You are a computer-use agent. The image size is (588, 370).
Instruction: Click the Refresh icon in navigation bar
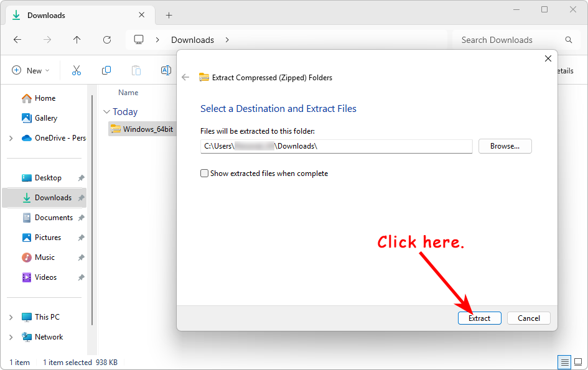[x=107, y=40]
